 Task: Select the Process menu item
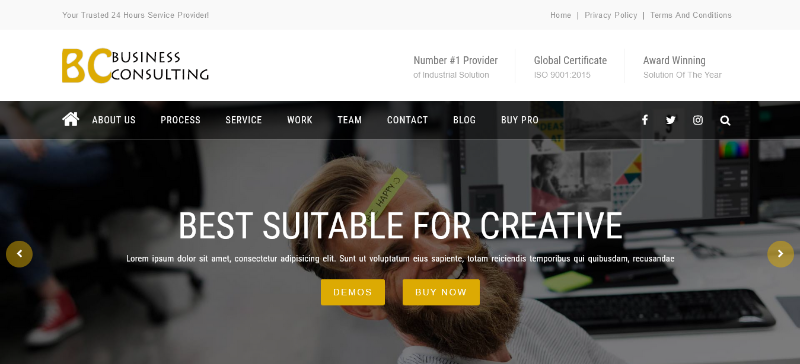point(181,120)
